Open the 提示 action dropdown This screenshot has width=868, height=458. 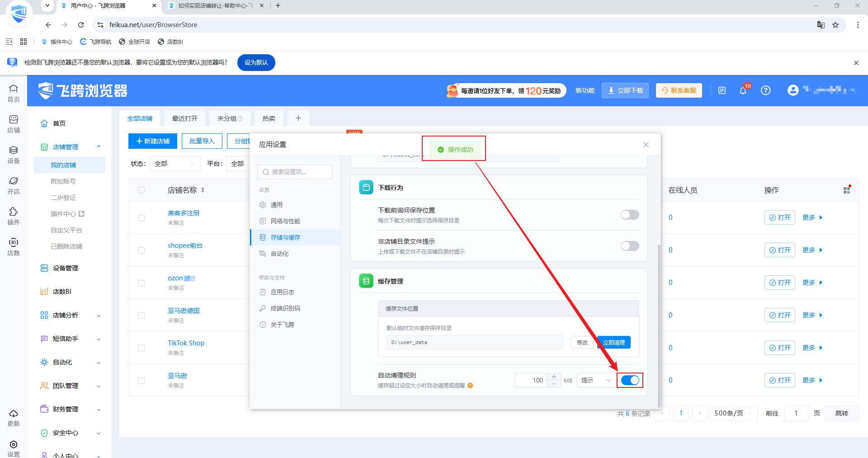click(x=596, y=380)
